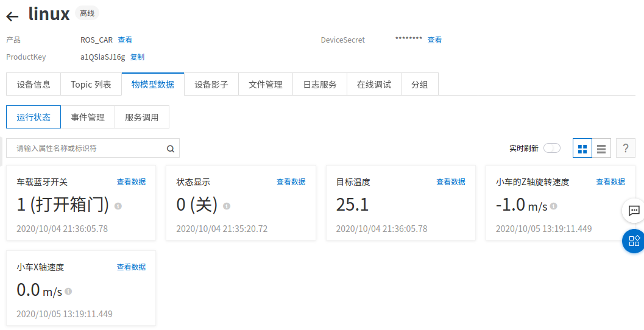
Task: Click the -1.0 m/s rotation speed value
Action: [x=522, y=205]
